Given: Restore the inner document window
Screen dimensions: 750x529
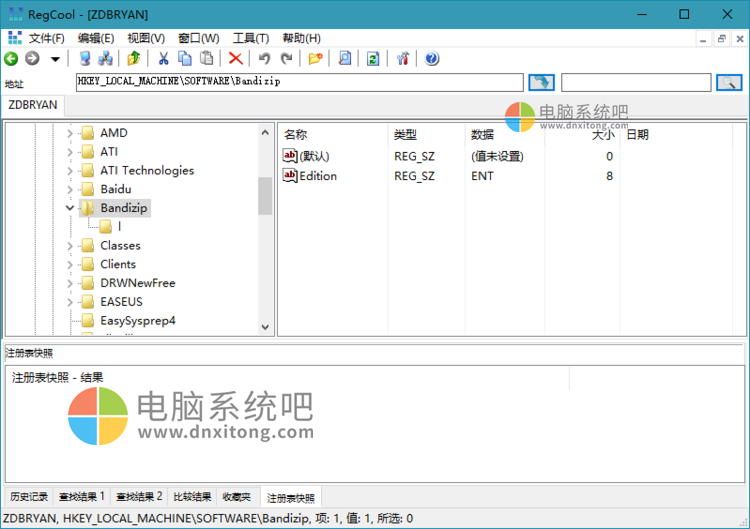Looking at the screenshot, I should point(721,39).
